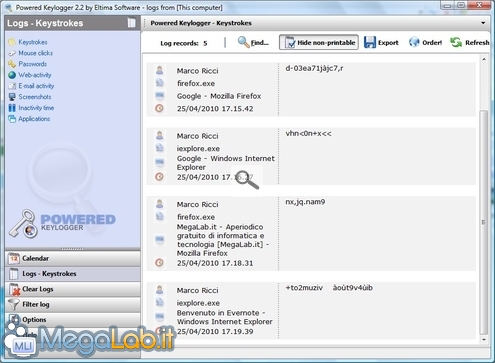The image size is (495, 363).
Task: Click the vertical scrollbar thumb
Action: coord(483,222)
